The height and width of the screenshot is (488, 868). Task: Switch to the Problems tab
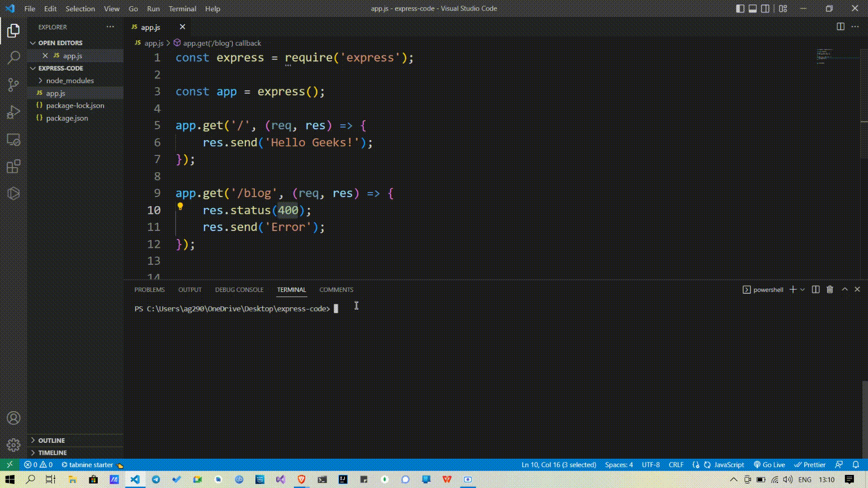tap(149, 289)
